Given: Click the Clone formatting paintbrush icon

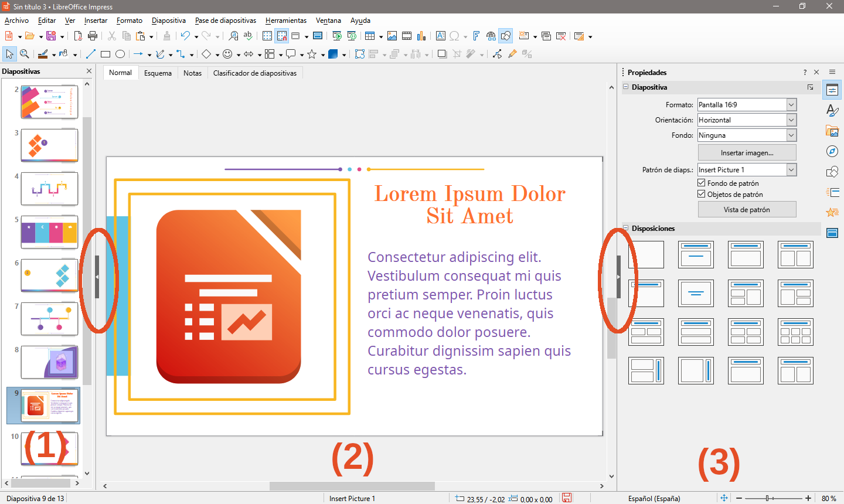Looking at the screenshot, I should click(x=167, y=36).
